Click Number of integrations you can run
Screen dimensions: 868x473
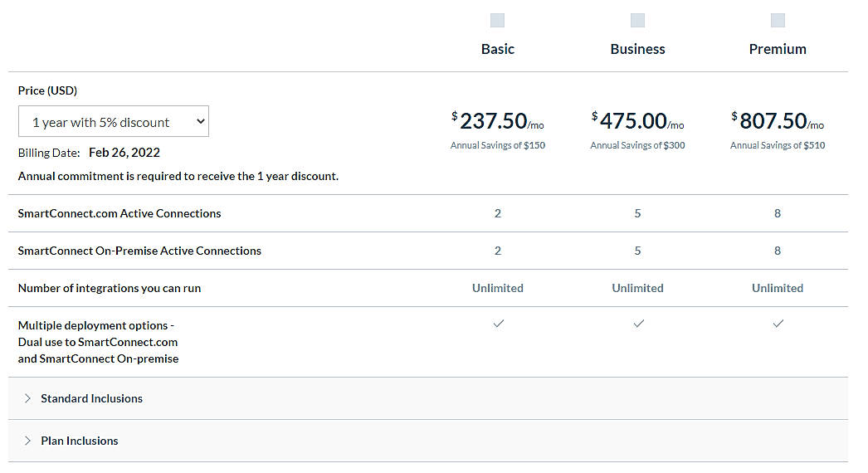pos(109,288)
